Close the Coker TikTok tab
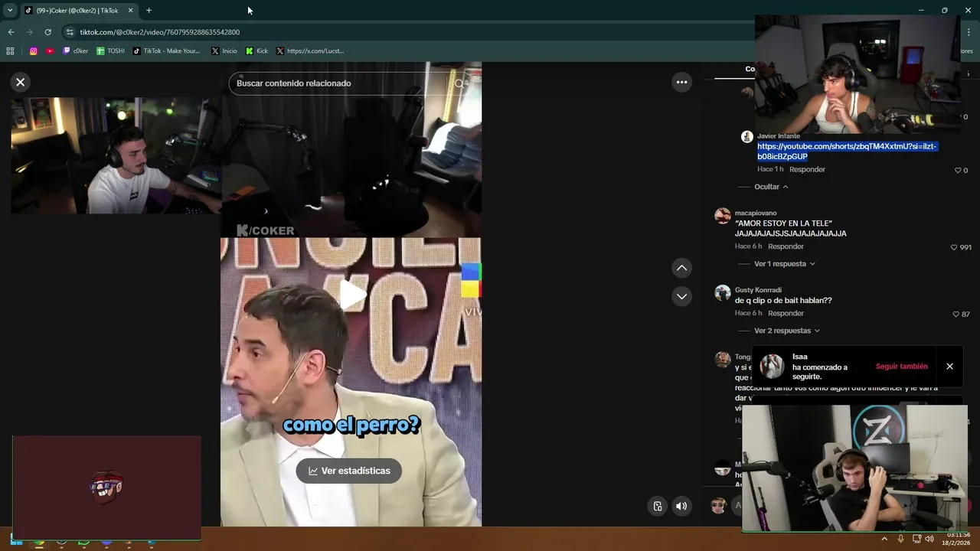 (x=130, y=11)
